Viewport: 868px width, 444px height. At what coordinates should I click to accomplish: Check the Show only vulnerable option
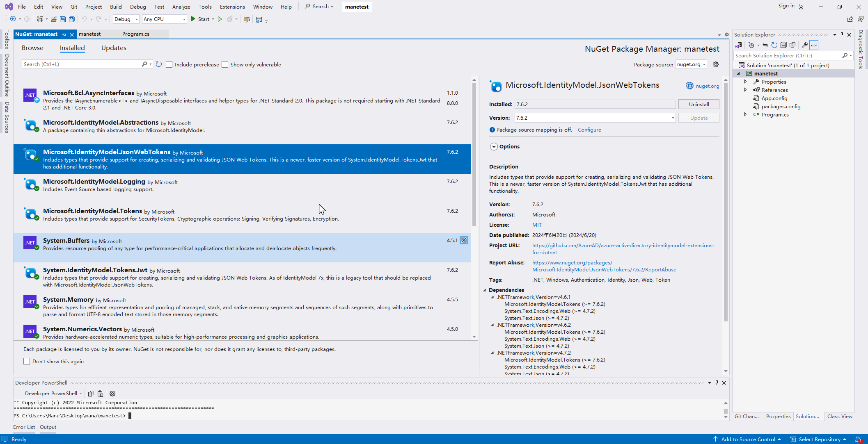click(x=225, y=64)
